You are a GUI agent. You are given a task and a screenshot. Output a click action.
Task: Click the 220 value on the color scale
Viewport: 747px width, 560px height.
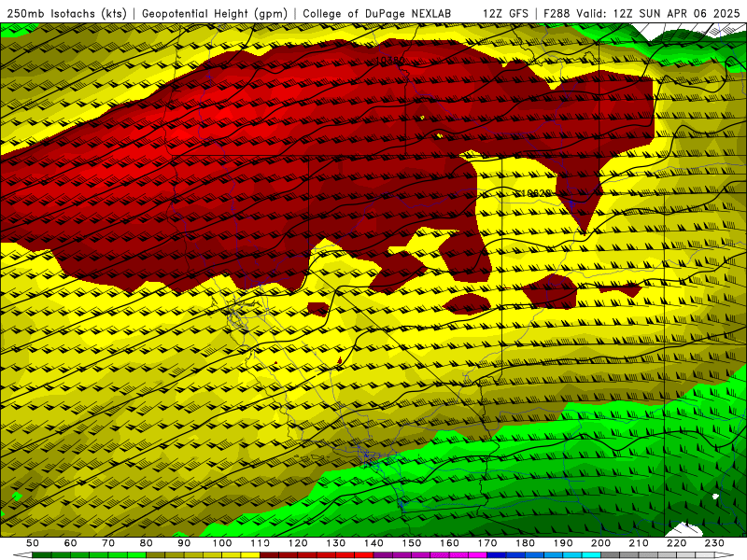pos(676,543)
